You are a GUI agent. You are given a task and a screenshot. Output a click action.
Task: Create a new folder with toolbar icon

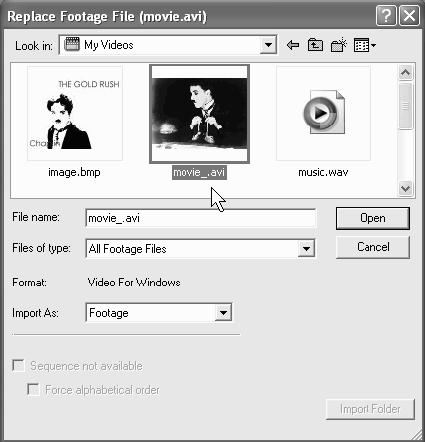pos(339,45)
